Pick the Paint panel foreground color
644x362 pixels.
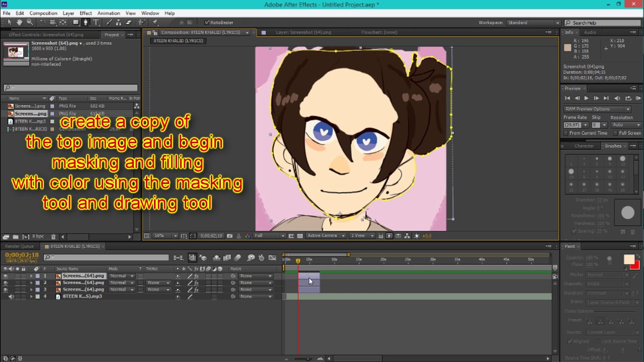point(629,259)
